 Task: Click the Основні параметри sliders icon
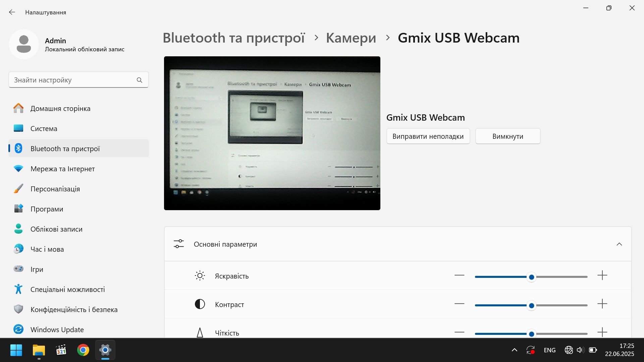(179, 244)
